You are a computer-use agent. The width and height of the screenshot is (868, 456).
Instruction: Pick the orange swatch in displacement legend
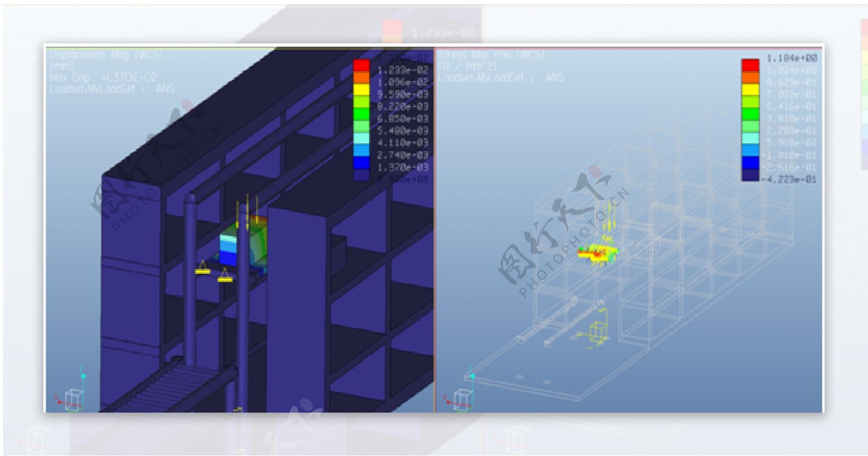point(361,78)
